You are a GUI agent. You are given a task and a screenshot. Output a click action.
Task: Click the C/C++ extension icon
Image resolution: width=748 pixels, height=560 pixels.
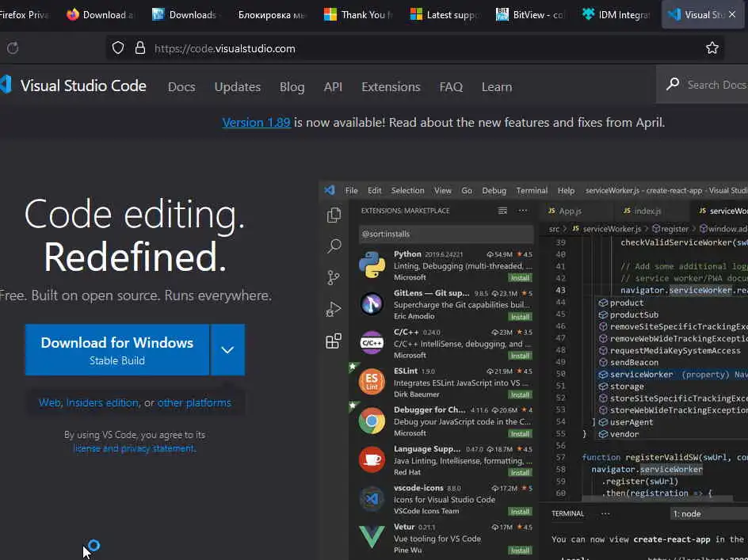tap(372, 342)
